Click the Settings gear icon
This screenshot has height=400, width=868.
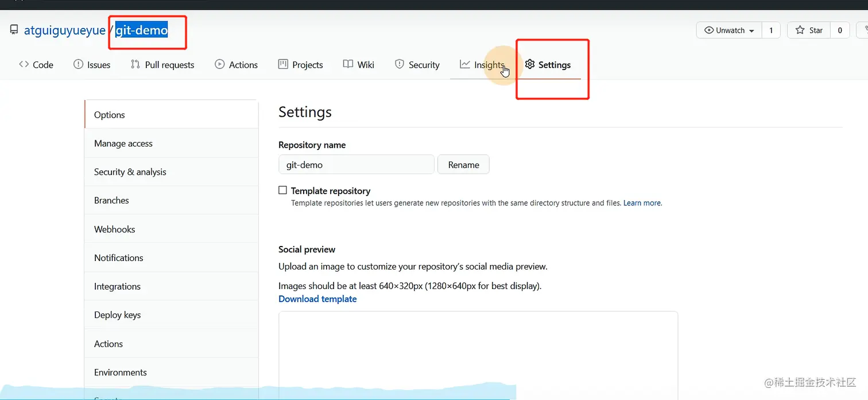(x=530, y=64)
